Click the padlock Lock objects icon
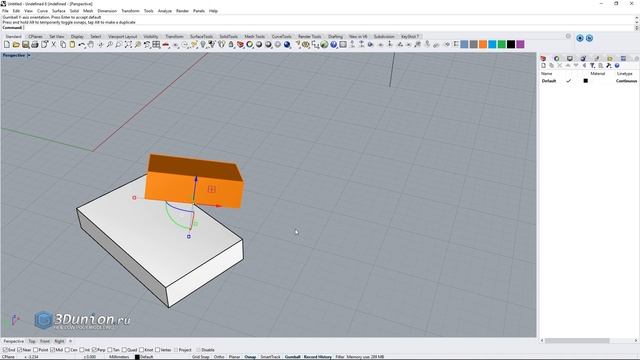The width and height of the screenshot is (640, 360). pos(231,44)
